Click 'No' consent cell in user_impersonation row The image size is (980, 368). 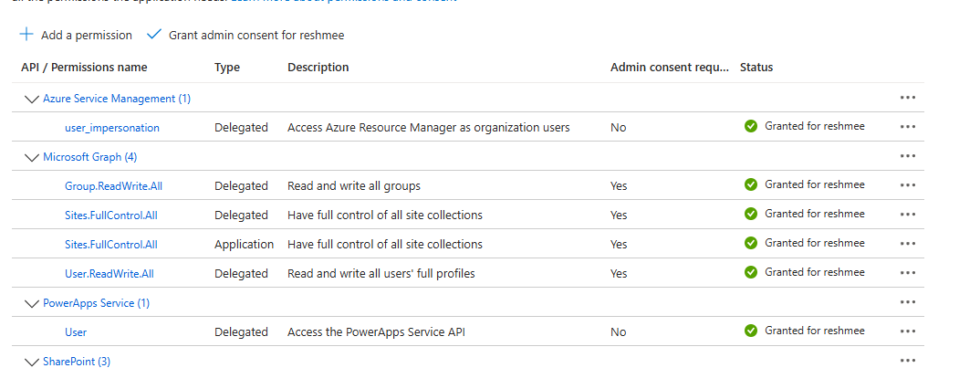click(618, 128)
